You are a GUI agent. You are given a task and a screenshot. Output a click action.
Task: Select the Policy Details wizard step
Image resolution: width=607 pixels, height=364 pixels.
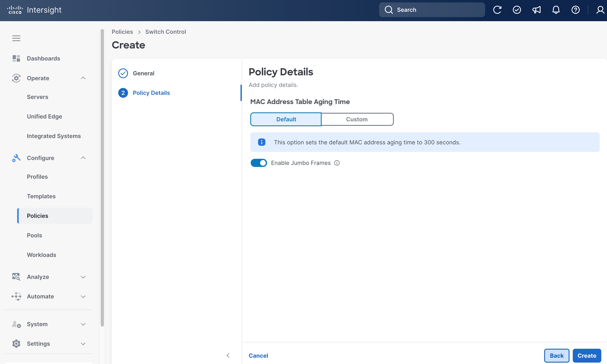151,93
